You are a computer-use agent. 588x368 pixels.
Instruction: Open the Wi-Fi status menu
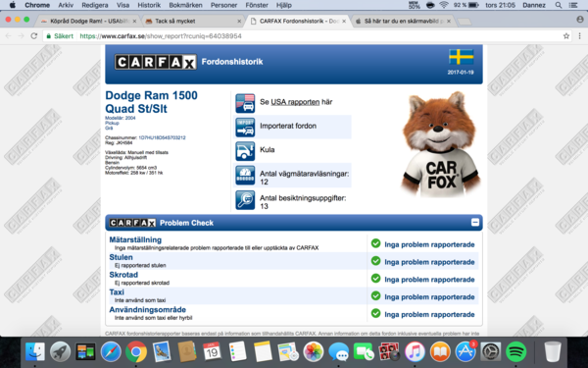click(x=444, y=5)
